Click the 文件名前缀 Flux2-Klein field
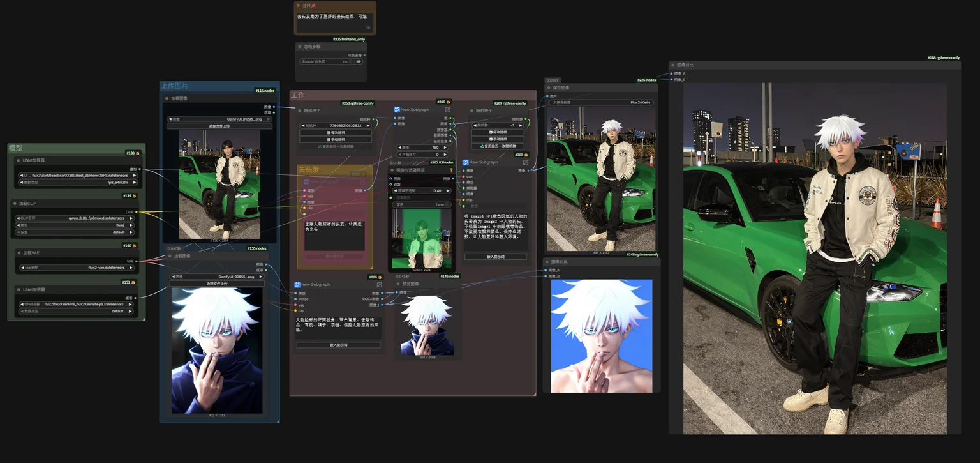This screenshot has width=980, height=463. click(600, 102)
